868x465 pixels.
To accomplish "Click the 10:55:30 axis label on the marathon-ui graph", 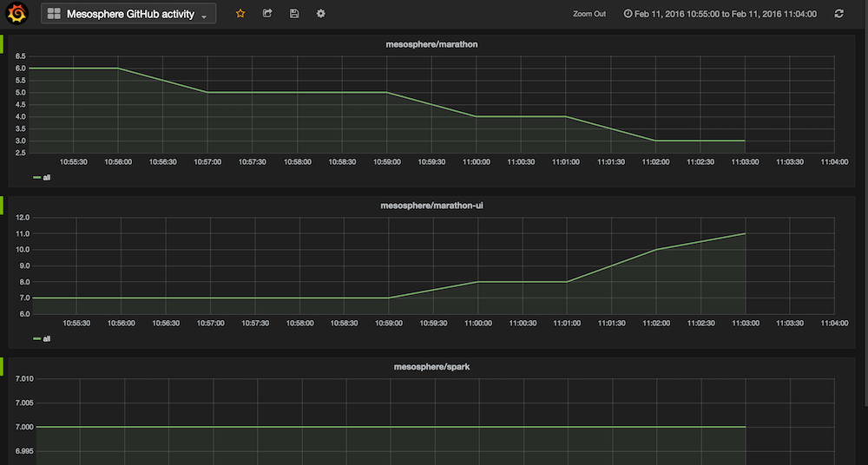I will pyautogui.click(x=76, y=324).
